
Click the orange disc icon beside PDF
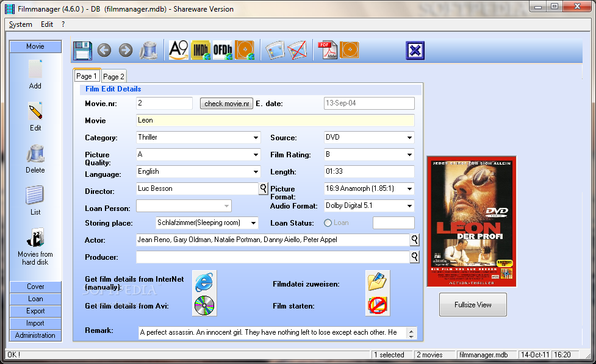pyautogui.click(x=350, y=50)
